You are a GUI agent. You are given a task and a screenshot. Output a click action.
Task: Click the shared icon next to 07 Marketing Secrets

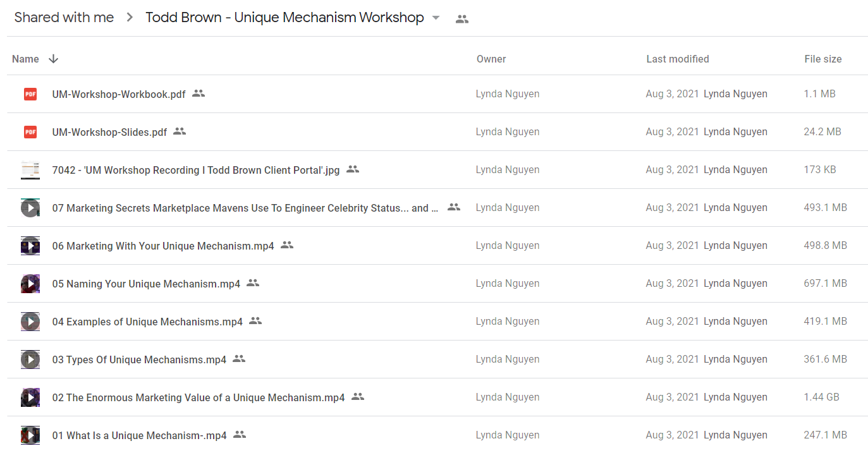pos(454,207)
